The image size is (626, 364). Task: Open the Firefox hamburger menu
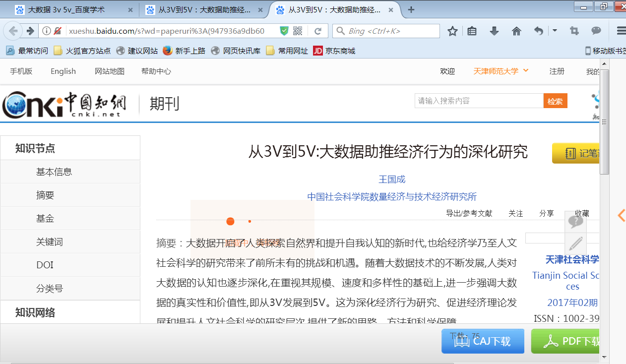coord(620,31)
